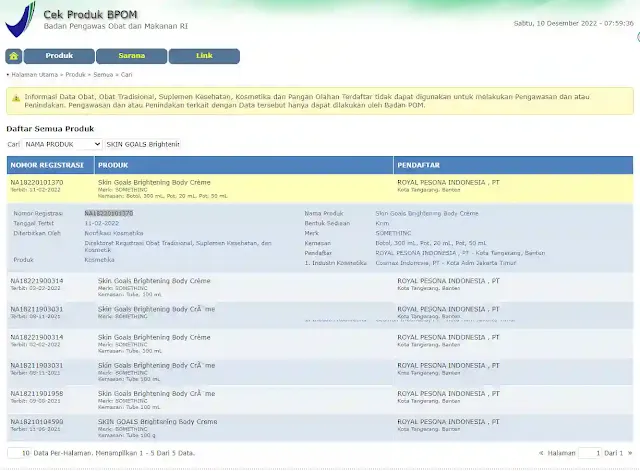This screenshot has width=640, height=471.
Task: Click SKIN GOALS Brightening Body Creme Tube 100 g
Action: click(157, 428)
